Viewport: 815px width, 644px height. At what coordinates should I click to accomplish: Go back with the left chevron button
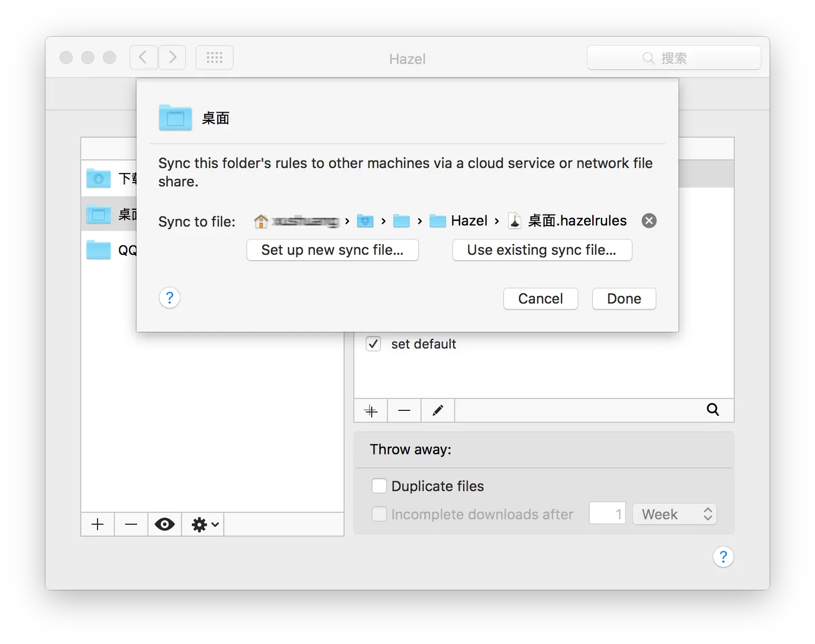click(144, 57)
